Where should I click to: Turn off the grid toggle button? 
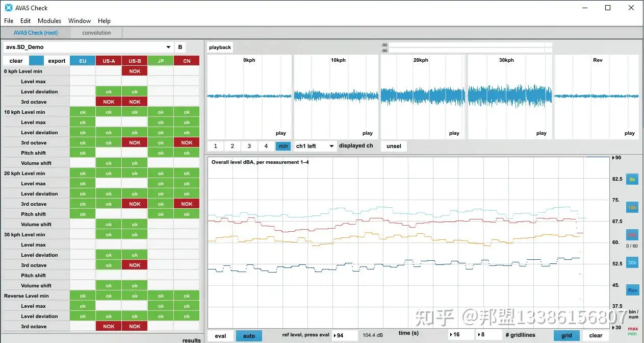click(566, 336)
